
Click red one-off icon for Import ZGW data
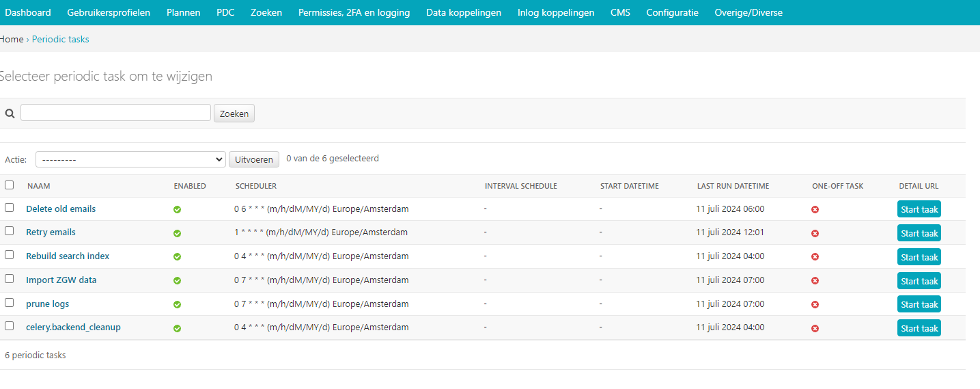click(815, 281)
